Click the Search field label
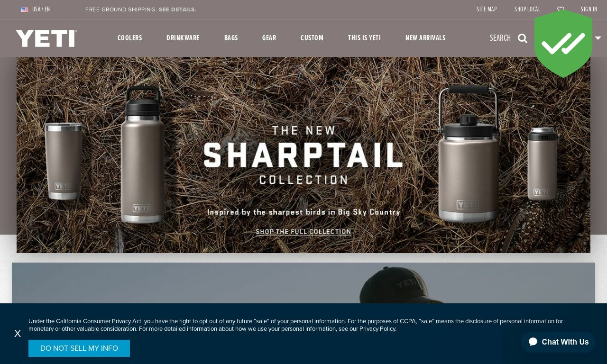The height and width of the screenshot is (364, 607). [x=500, y=38]
